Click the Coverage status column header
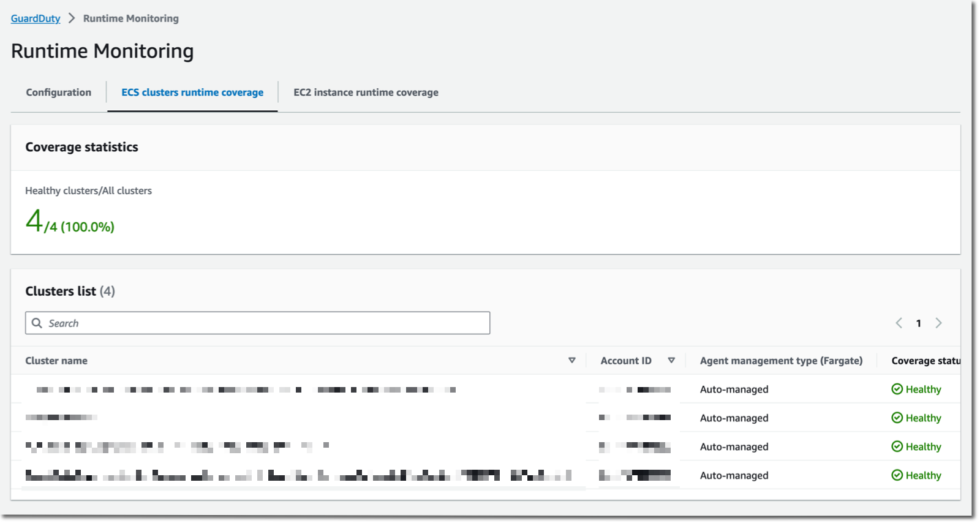The image size is (980, 523). pos(925,361)
